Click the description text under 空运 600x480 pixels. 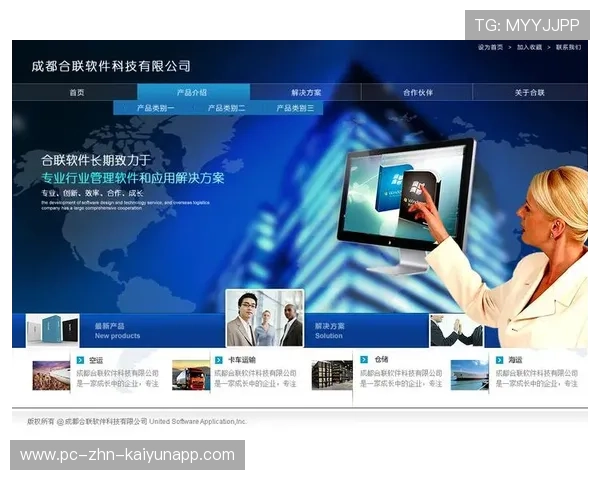tap(117, 378)
